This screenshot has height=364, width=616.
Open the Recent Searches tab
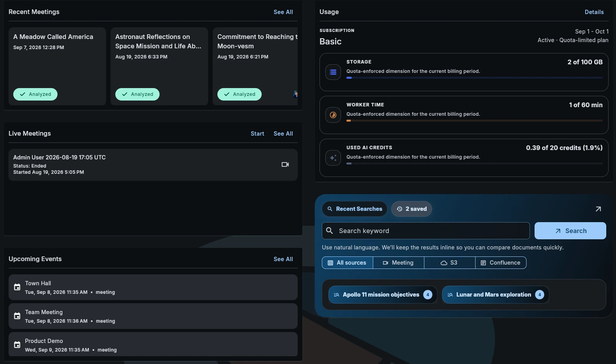355,209
